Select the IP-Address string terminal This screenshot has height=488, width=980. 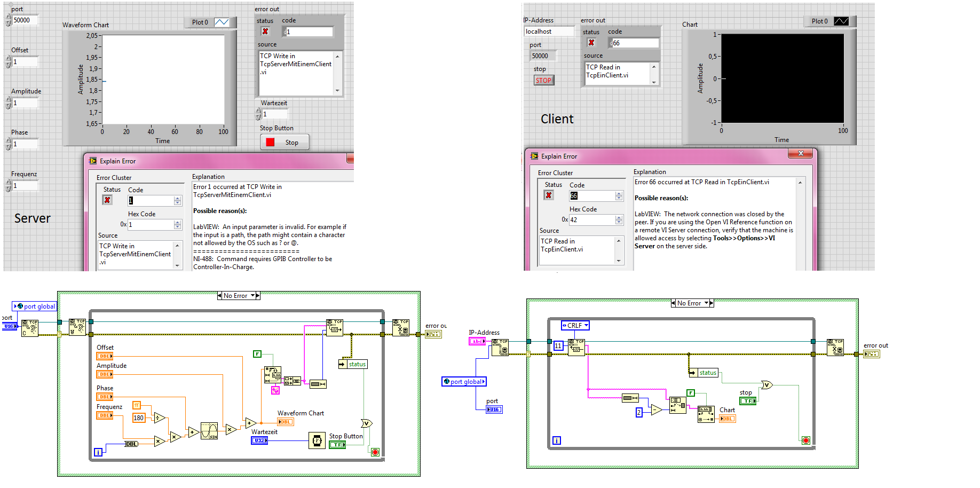tap(477, 341)
